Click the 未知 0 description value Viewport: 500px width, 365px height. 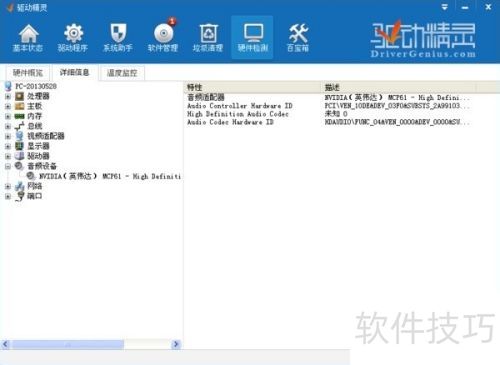coord(336,114)
